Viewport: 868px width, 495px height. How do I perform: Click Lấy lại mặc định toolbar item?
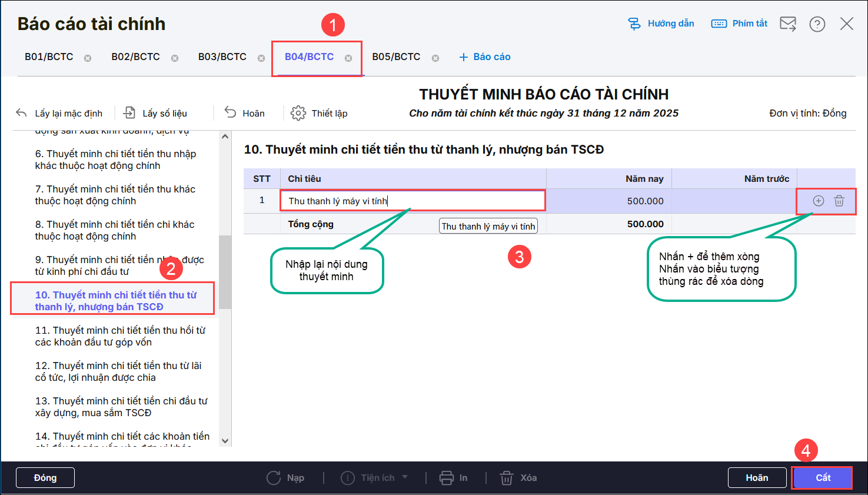[x=59, y=113]
